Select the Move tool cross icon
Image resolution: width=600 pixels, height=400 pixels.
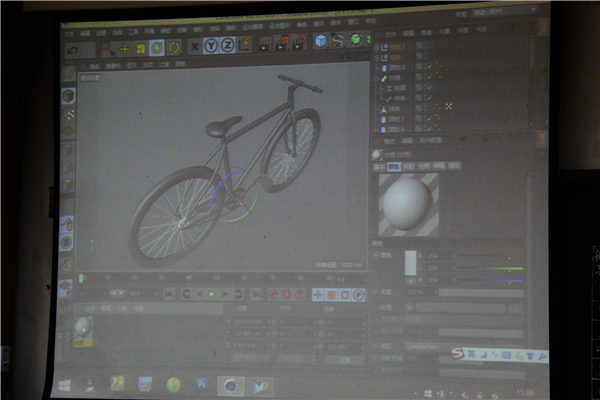[125, 47]
